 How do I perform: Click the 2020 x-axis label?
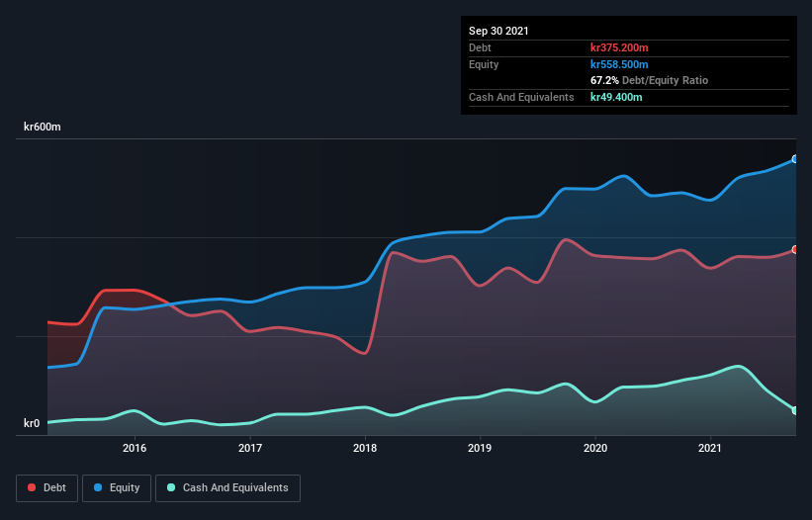pos(595,448)
